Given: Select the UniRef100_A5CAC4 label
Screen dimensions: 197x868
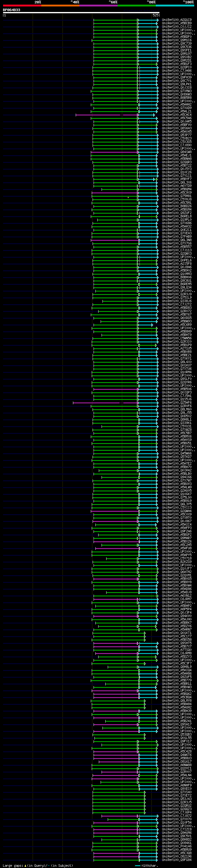Looking at the screenshot, I should click(x=177, y=115).
